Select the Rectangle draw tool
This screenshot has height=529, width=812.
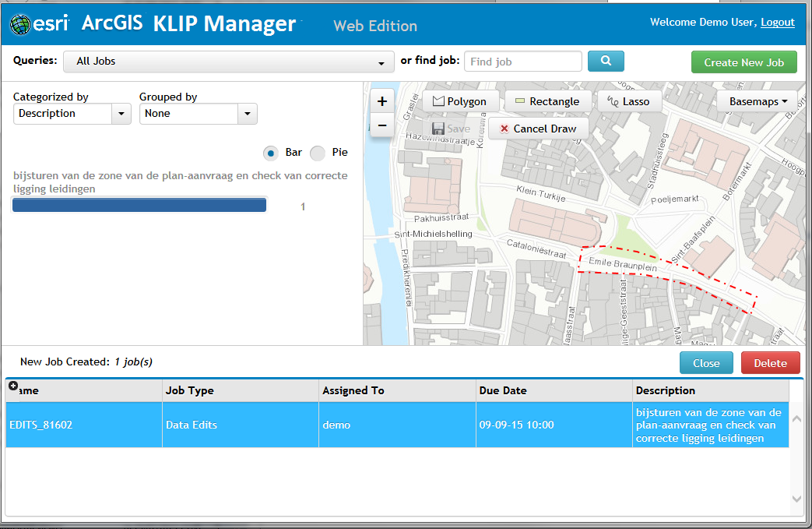(x=548, y=101)
